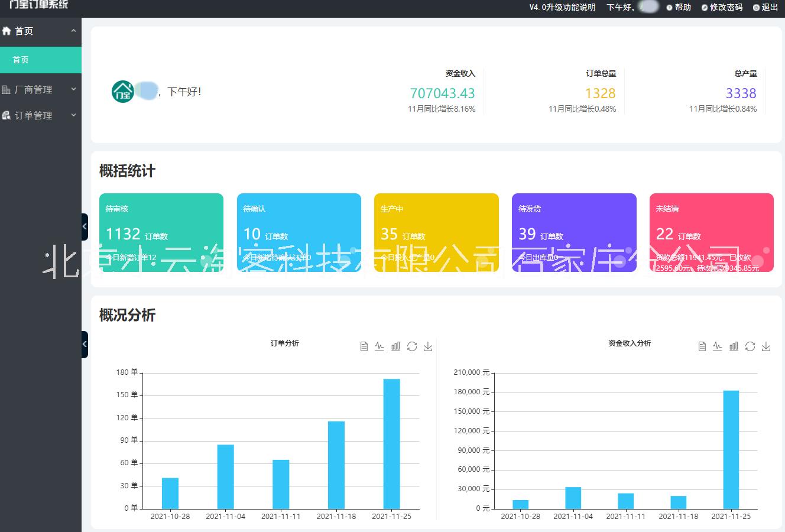Click the 11月同比增长0.84% text

pos(723,109)
